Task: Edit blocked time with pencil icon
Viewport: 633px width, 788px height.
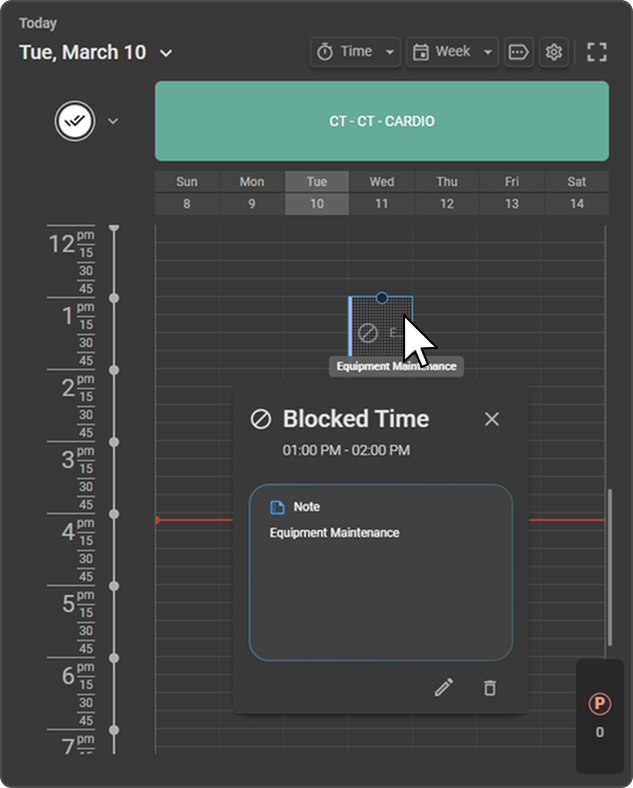Action: pos(444,687)
